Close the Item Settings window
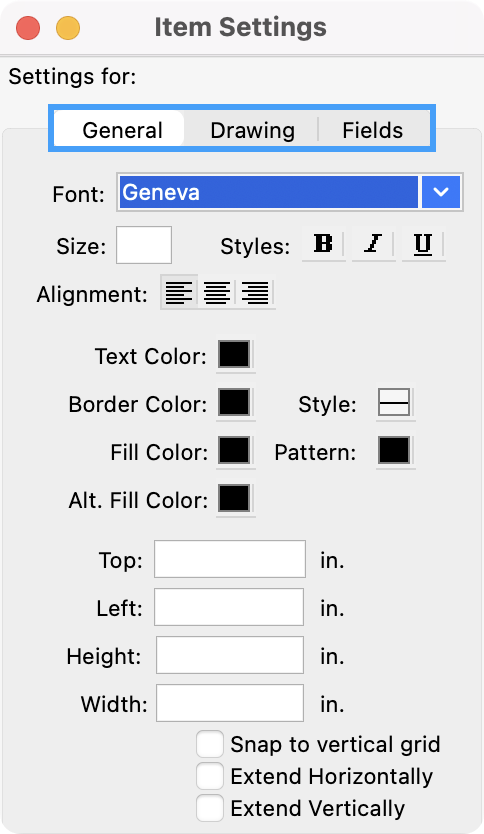 point(28,28)
